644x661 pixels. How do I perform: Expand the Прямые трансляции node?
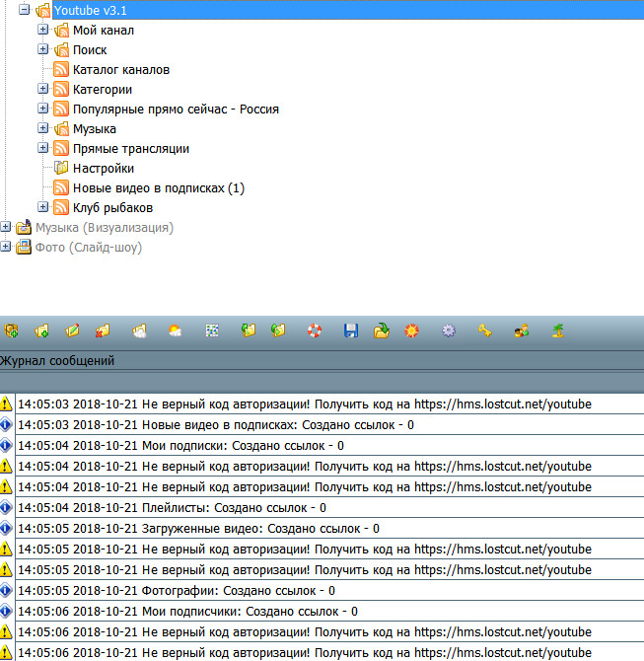coord(43,148)
